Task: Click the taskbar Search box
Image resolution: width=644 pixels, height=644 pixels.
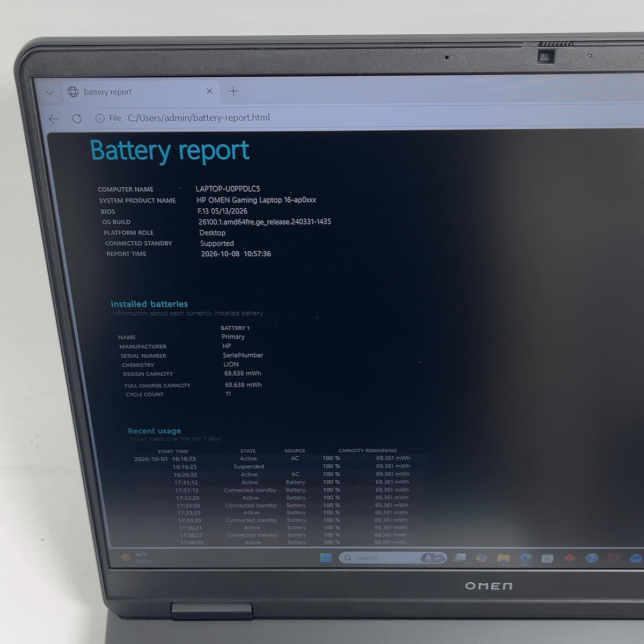Action: pos(393,558)
